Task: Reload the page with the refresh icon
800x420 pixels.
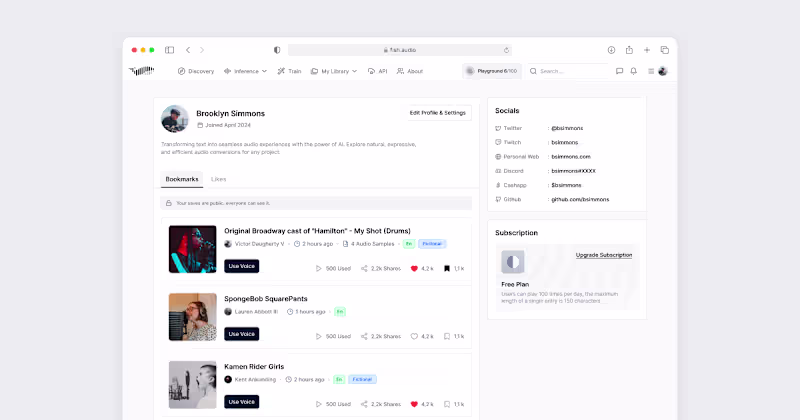Action: [x=506, y=50]
